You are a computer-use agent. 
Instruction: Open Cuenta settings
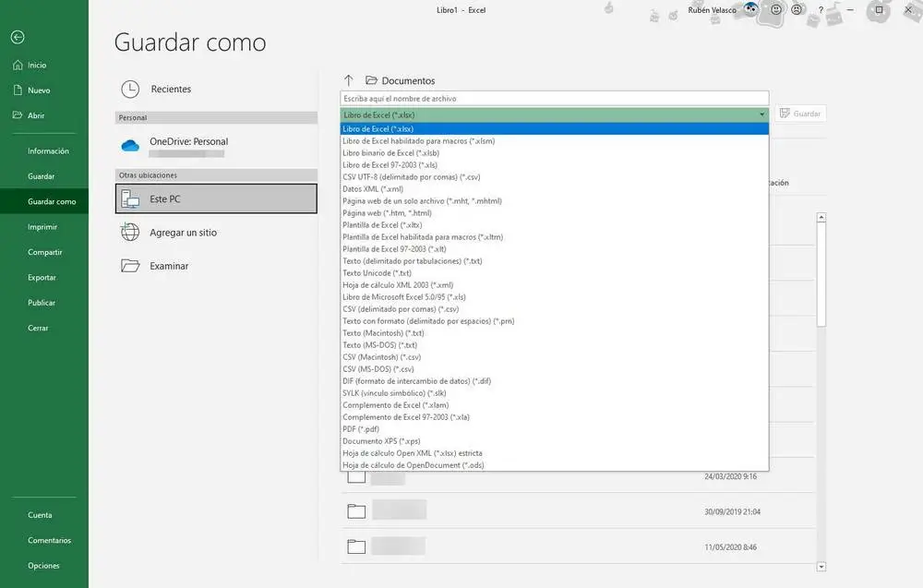coord(40,515)
